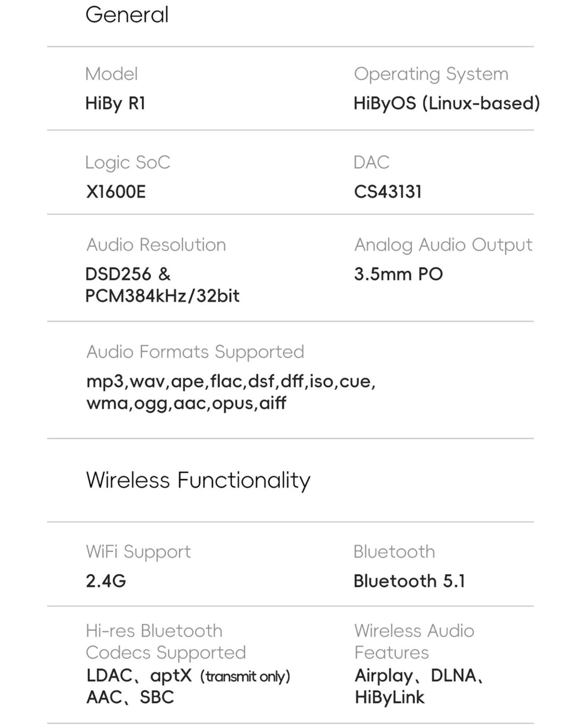This screenshot has width=581, height=728.
Task: Select the HiByLink feature text
Action: click(x=389, y=698)
